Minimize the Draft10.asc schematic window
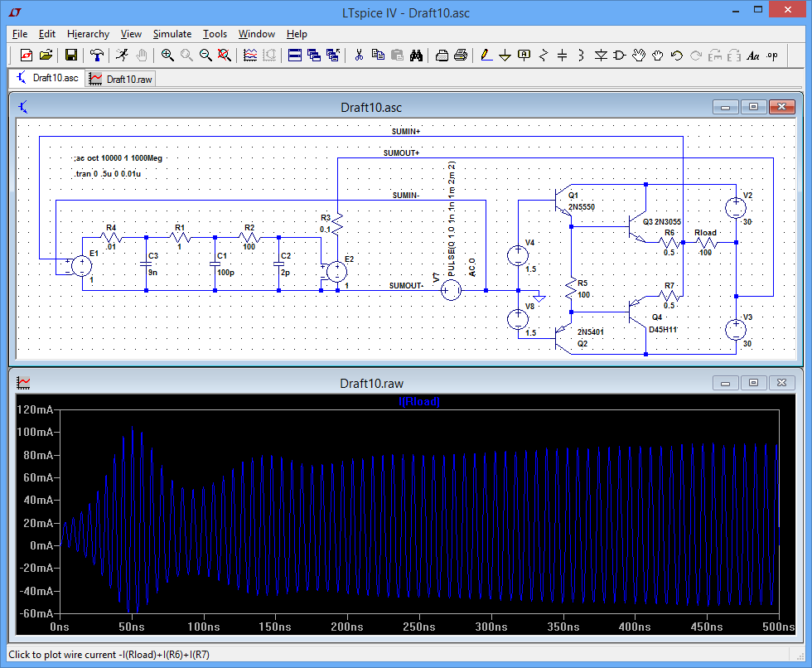This screenshot has height=668, width=812. tap(726, 107)
